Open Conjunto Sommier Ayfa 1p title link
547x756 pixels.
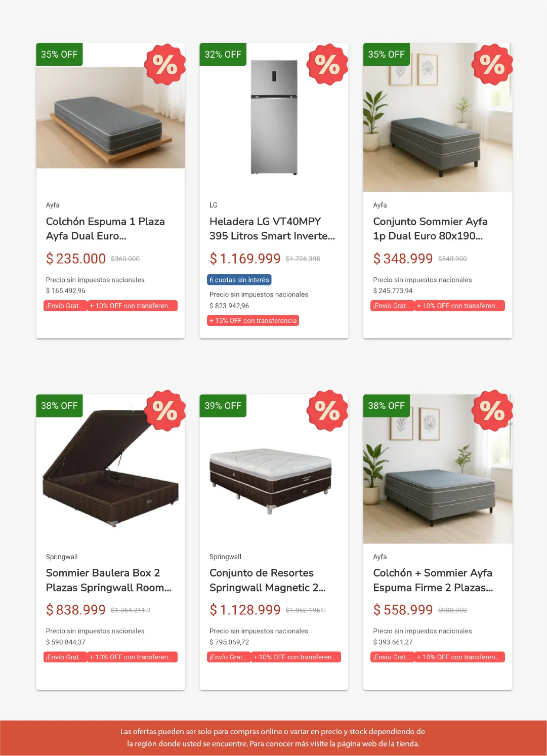point(431,229)
